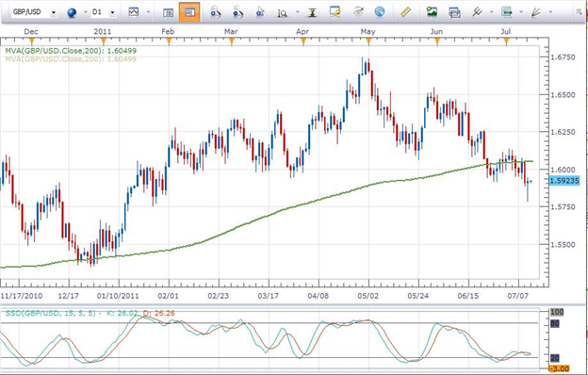The height and width of the screenshot is (375, 588).
Task: Click the 07/07 date on the time axis
Action: (x=518, y=296)
